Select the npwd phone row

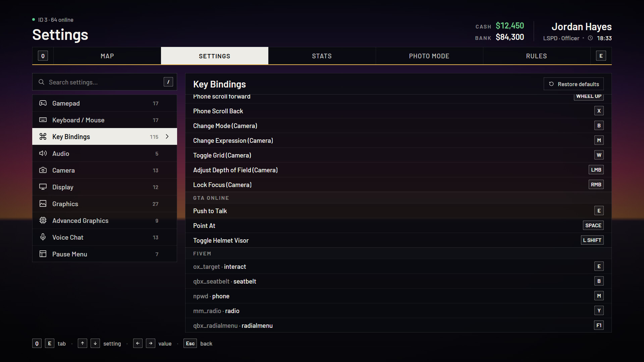[x=398, y=296]
